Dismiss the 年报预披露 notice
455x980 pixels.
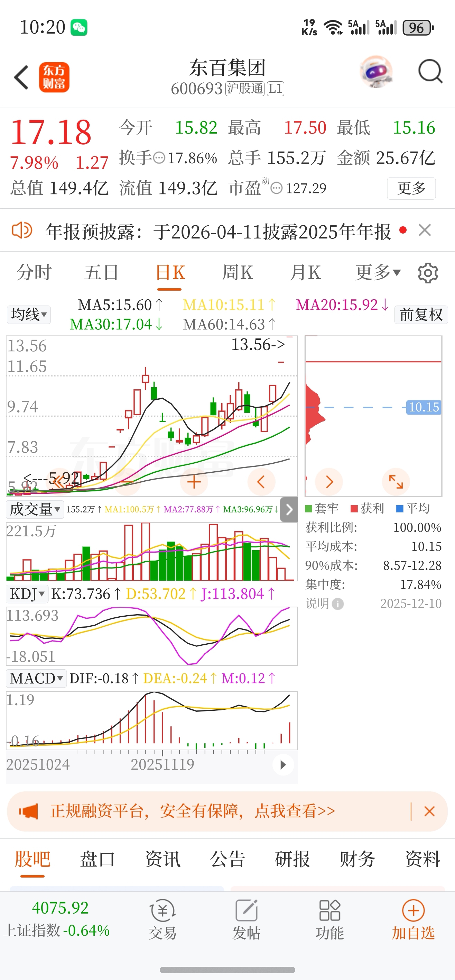[x=425, y=230]
